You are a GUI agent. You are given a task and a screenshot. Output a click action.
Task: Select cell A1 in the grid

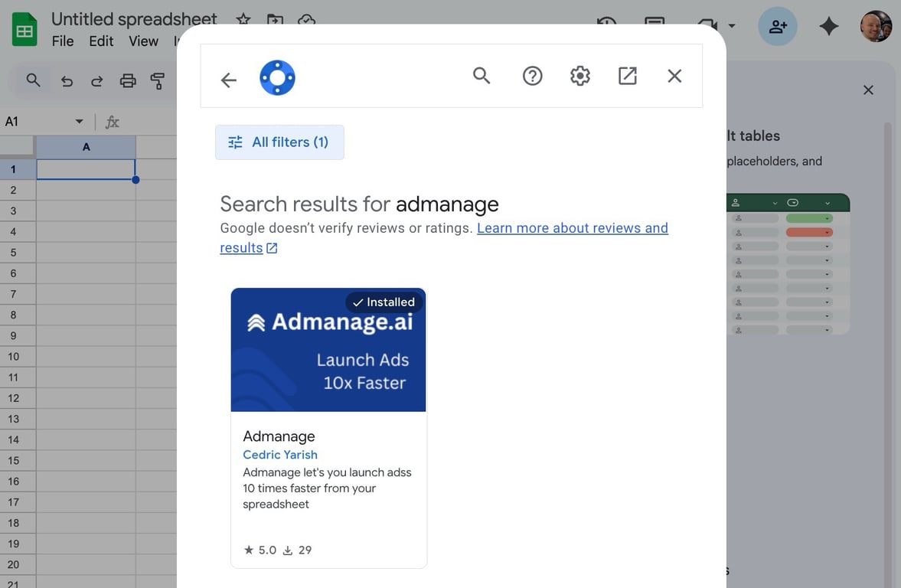[x=86, y=169]
